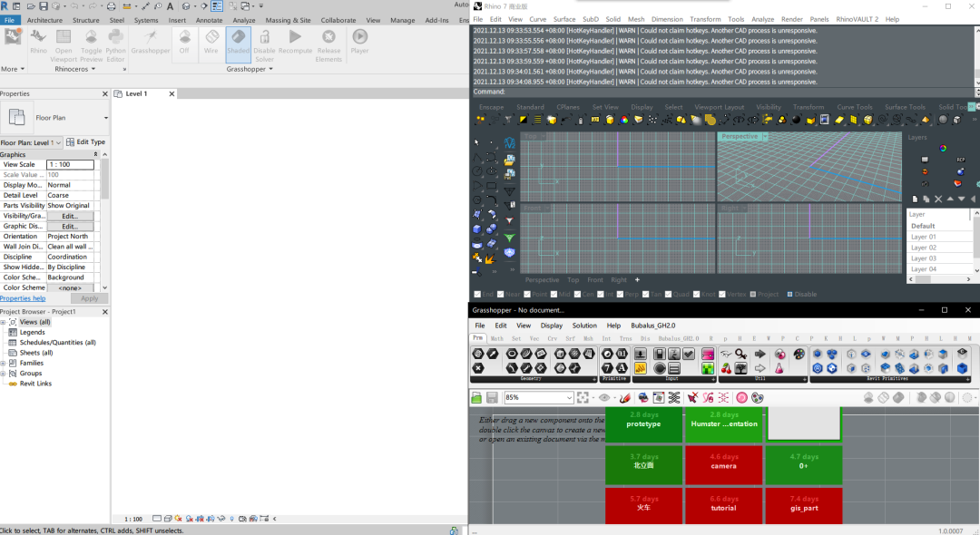Collapse the Graphics section in Properties
Viewport: 980px width, 535px height.
click(x=95, y=154)
